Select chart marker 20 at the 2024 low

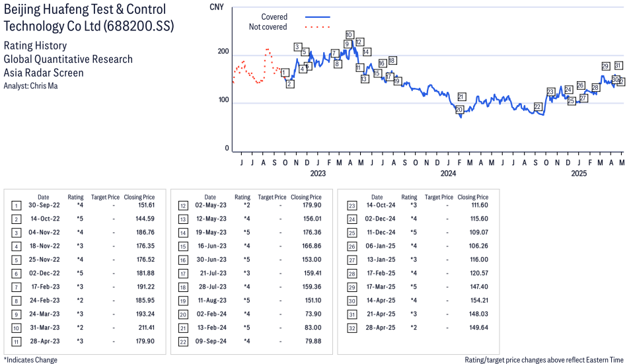tap(459, 110)
